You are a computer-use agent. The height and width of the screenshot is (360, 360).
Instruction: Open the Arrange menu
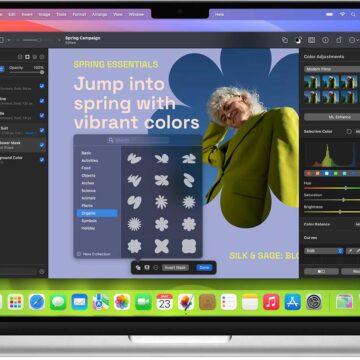99,15
